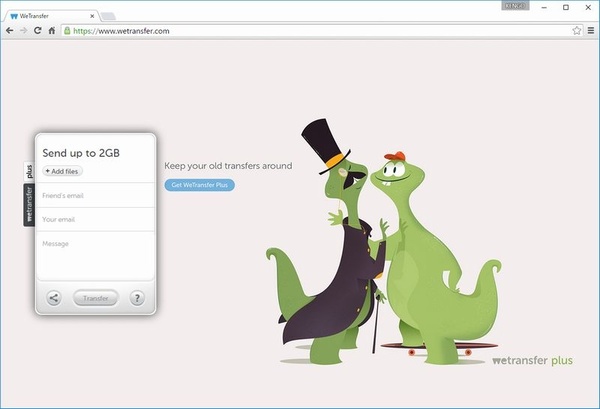Viewport: 600px width, 409px height.
Task: Go back using the browser back arrow
Action: coord(10,31)
